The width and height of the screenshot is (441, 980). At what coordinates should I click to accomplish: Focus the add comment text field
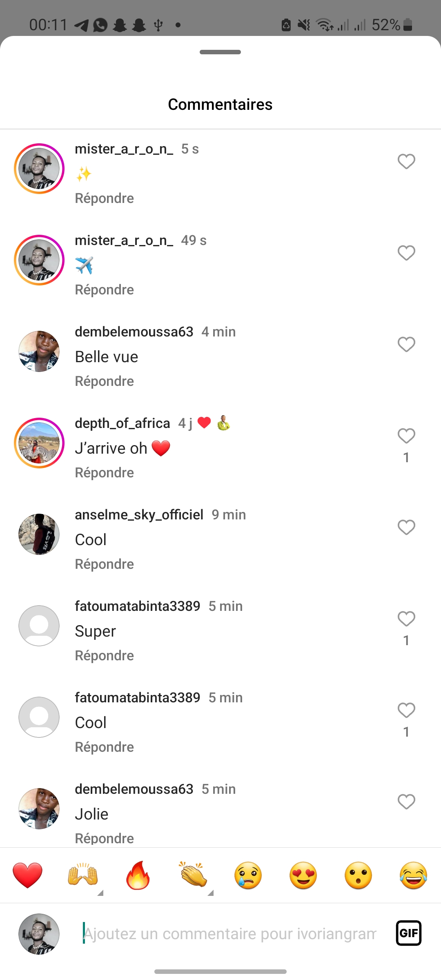[x=229, y=933]
